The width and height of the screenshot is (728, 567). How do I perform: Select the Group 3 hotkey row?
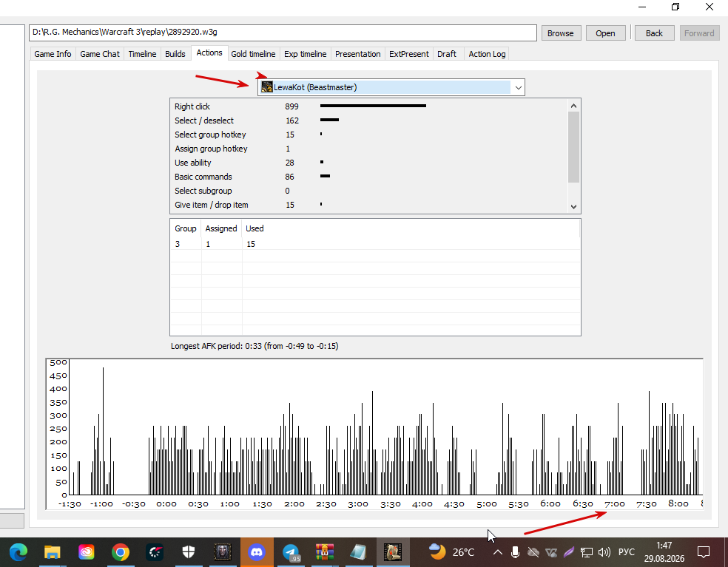click(375, 244)
